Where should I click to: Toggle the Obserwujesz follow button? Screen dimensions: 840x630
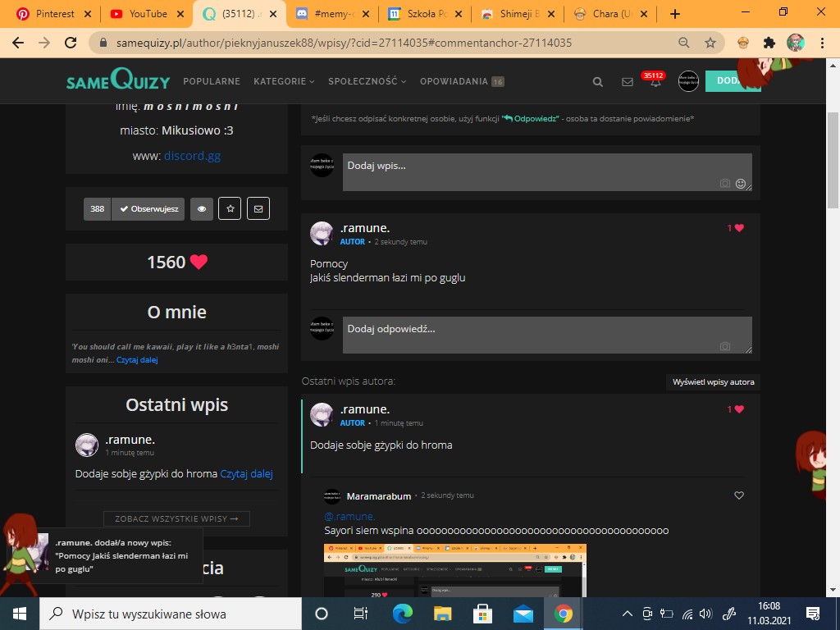[148, 209]
